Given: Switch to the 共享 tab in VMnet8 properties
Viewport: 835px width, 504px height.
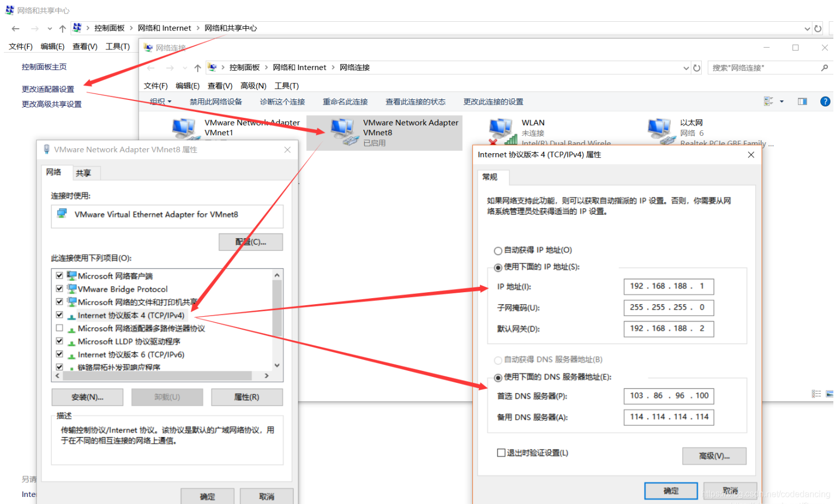Looking at the screenshot, I should click(x=85, y=173).
